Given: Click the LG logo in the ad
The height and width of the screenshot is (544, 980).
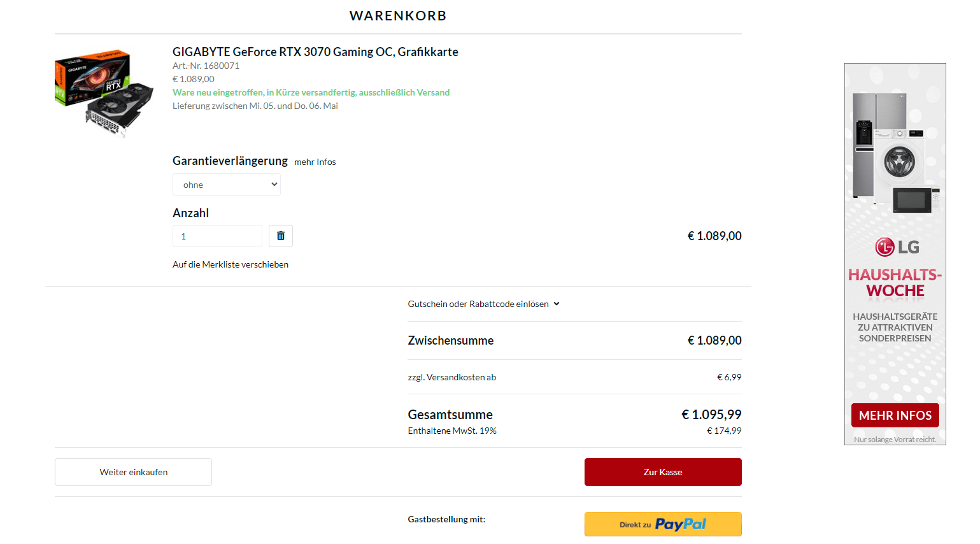Looking at the screenshot, I should pyautogui.click(x=897, y=247).
